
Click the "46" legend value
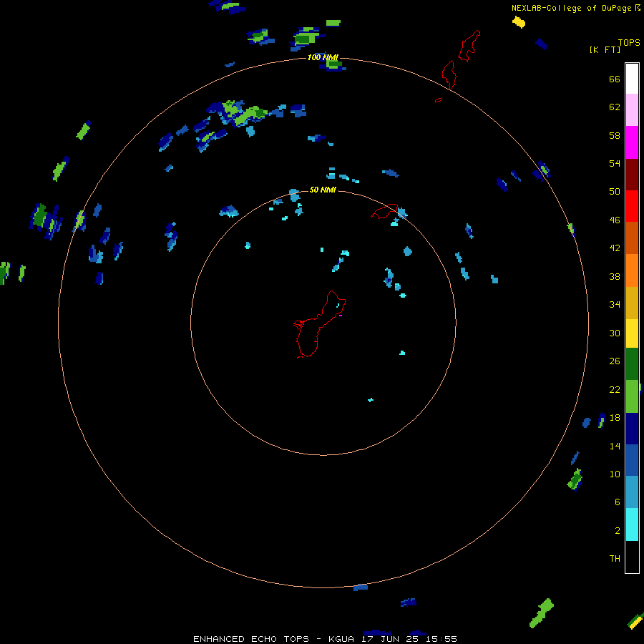pos(615,220)
